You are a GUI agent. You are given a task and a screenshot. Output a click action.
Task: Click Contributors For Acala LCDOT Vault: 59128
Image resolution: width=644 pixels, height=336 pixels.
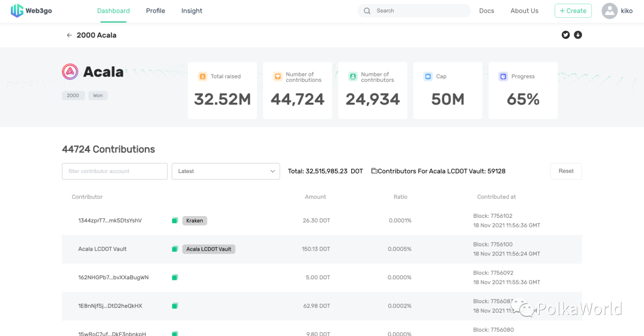[x=441, y=171]
